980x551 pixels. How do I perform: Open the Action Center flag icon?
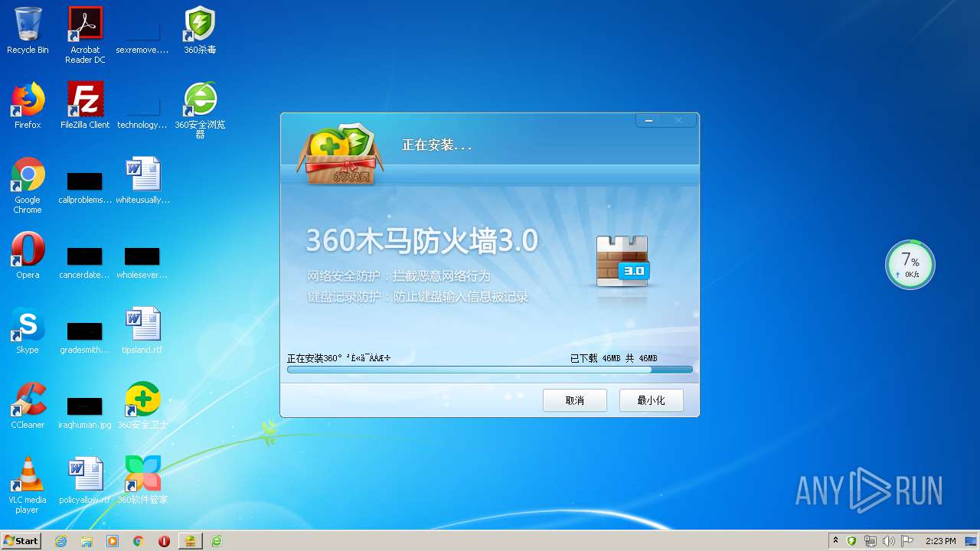[907, 541]
